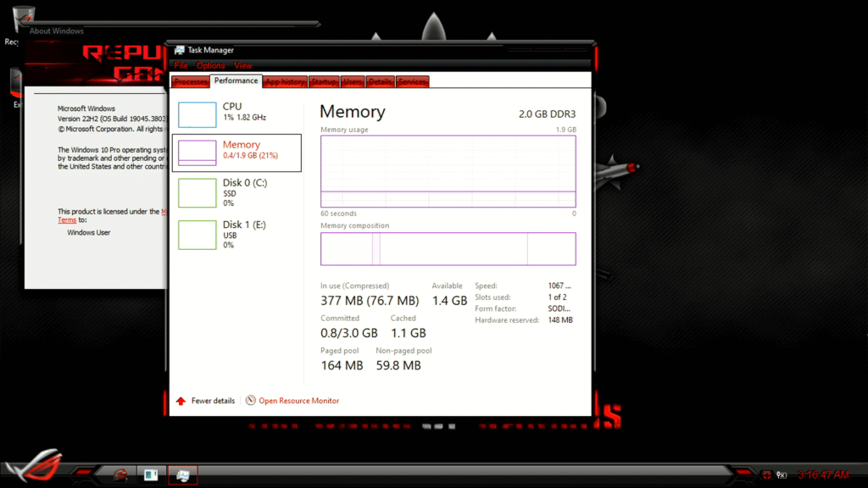
Task: Click the Memory heading
Action: (x=352, y=111)
